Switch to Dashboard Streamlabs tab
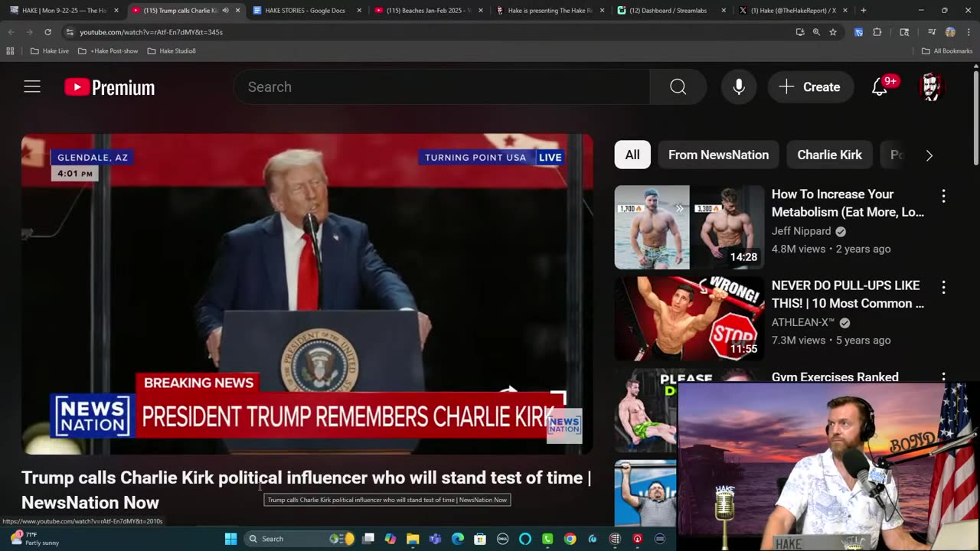 tap(671, 11)
